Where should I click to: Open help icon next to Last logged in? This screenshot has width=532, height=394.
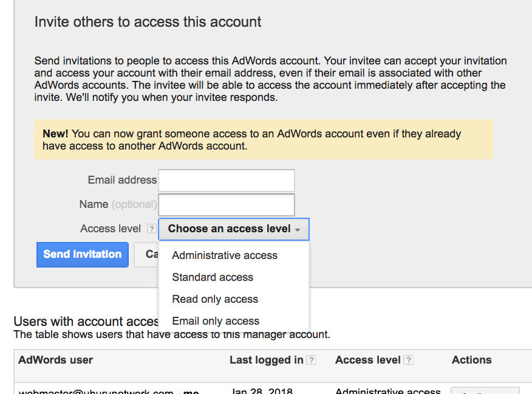(x=311, y=360)
